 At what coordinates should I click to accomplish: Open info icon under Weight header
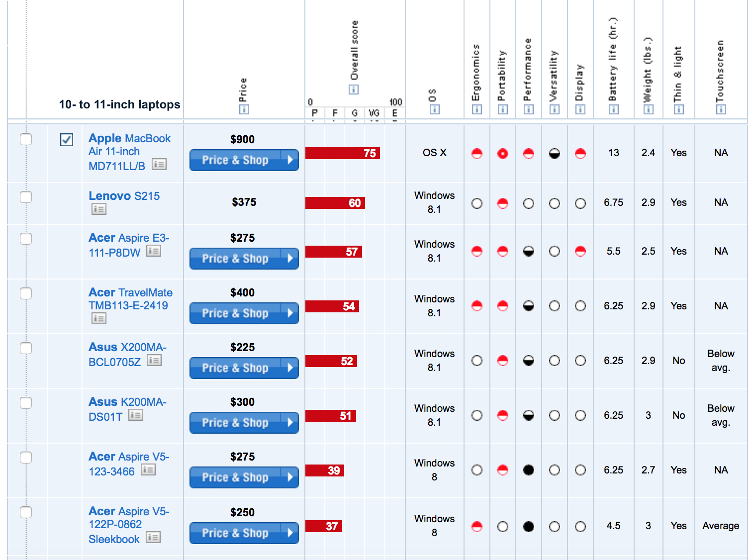(649, 109)
